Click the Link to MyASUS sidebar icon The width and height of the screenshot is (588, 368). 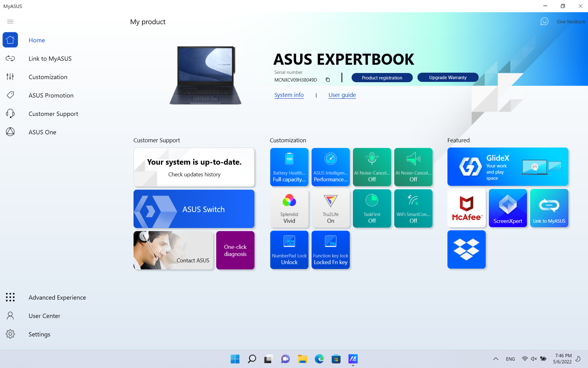10,58
